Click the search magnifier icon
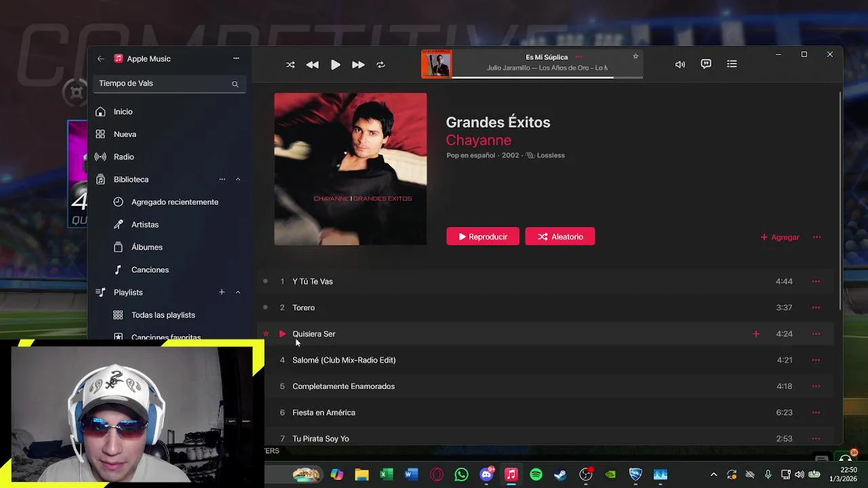This screenshot has width=868, height=488. tap(235, 84)
